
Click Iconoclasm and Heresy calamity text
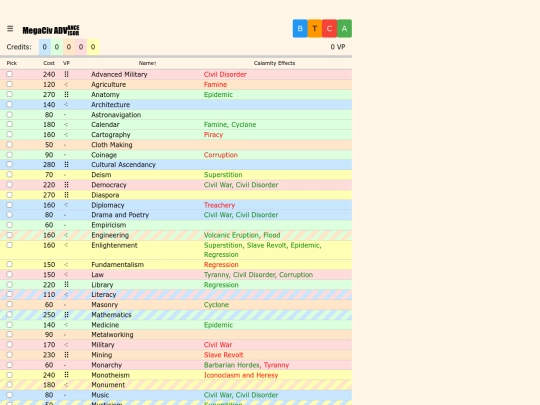pyautogui.click(x=241, y=375)
